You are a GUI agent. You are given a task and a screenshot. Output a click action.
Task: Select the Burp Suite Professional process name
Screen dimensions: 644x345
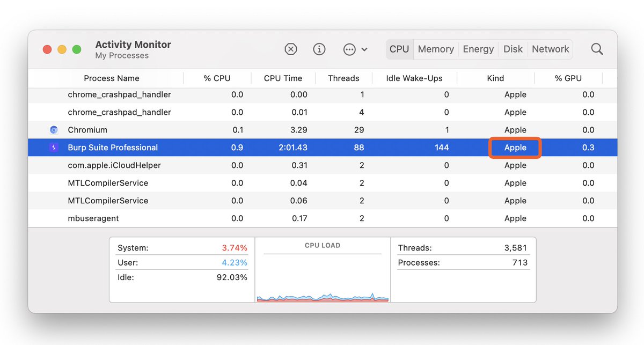(113, 148)
